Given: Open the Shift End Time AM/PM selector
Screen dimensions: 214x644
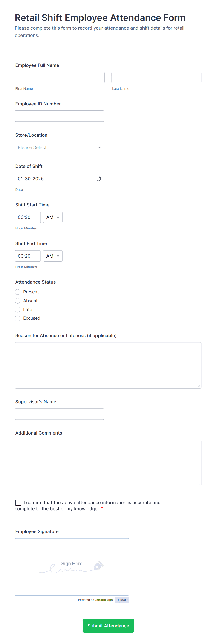Looking at the screenshot, I should click(53, 256).
